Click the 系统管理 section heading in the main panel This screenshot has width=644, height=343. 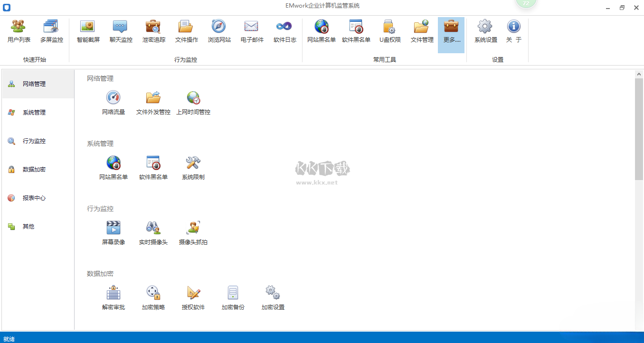(100, 143)
